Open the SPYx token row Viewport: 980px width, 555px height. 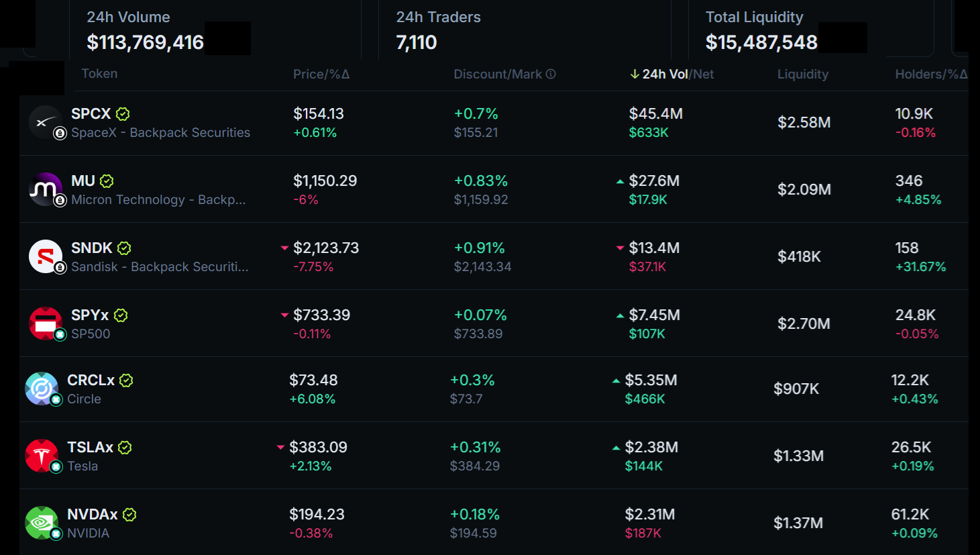[494, 323]
